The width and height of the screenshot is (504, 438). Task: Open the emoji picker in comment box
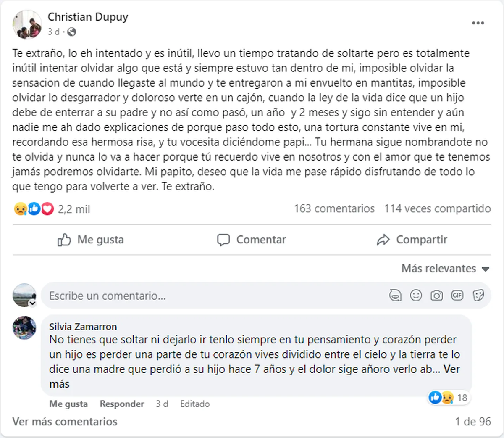pos(416,296)
